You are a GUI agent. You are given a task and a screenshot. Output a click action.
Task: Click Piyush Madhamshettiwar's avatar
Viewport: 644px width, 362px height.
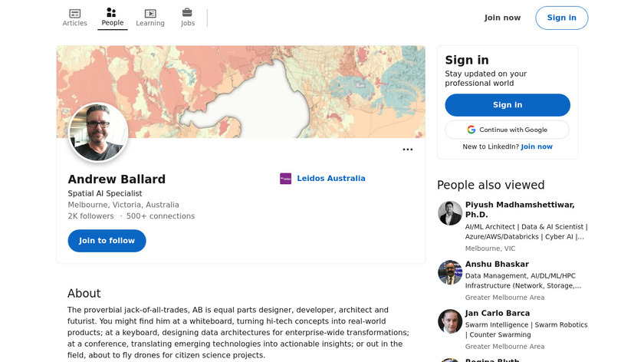(450, 213)
